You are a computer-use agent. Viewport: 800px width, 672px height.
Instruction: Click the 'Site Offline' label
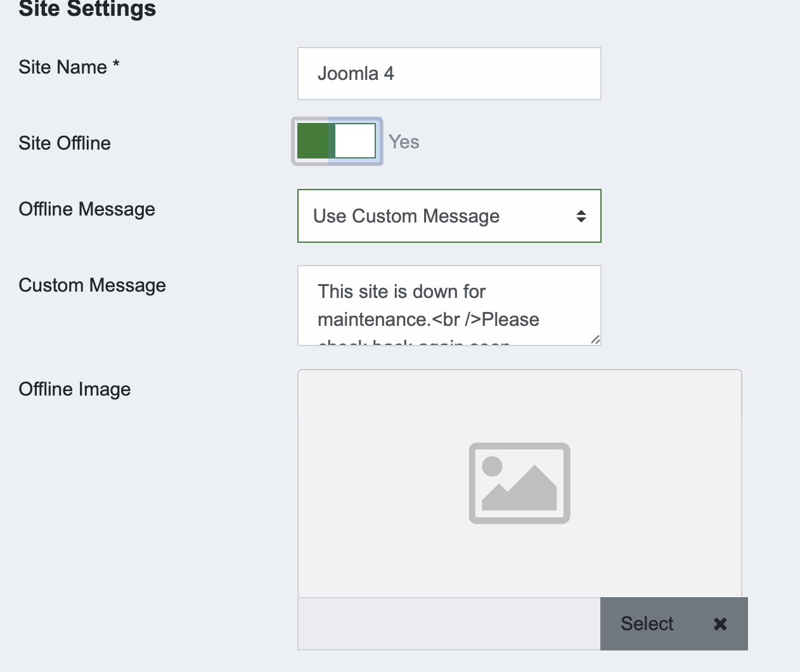[x=65, y=143]
